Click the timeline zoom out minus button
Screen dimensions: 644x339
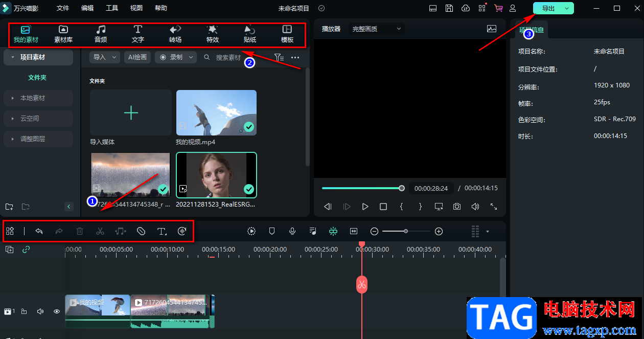point(374,231)
